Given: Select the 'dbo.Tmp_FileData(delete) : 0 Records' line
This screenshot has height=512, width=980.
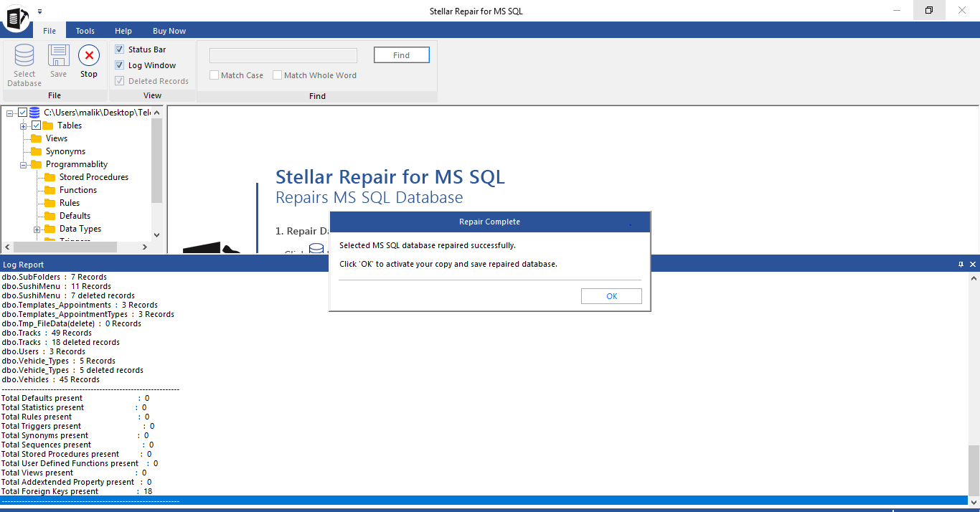Looking at the screenshot, I should (72, 323).
